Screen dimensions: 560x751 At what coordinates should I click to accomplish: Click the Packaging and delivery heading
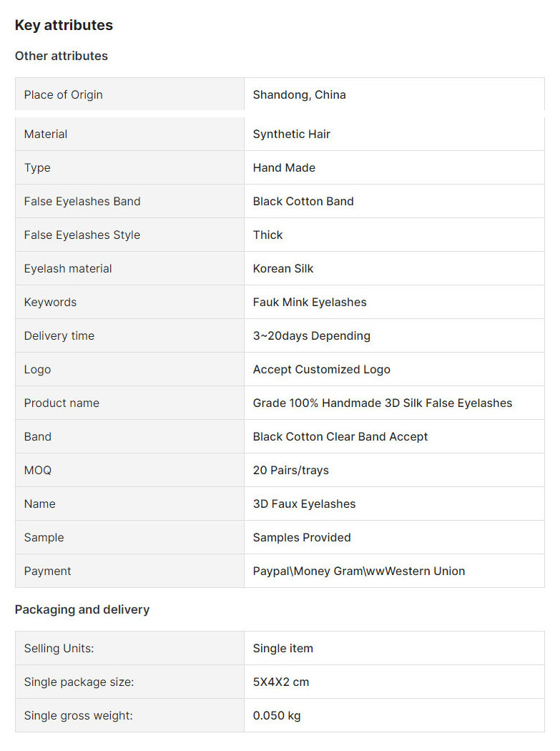coord(82,609)
